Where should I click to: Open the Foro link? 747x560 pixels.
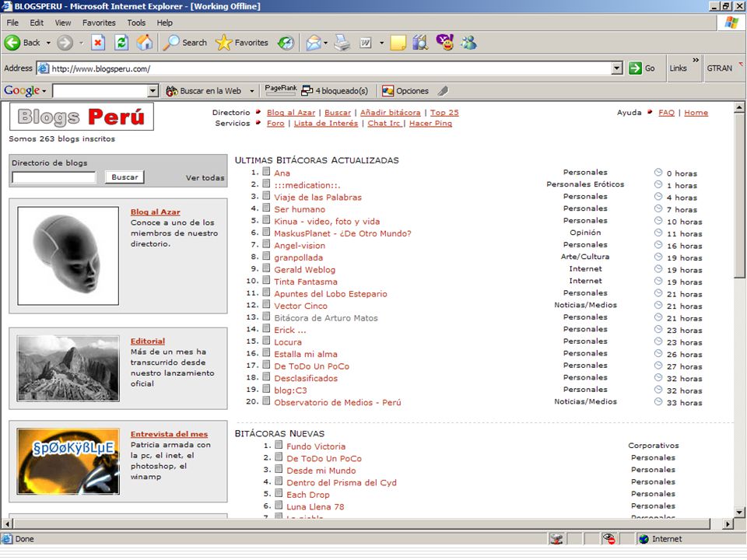[275, 123]
